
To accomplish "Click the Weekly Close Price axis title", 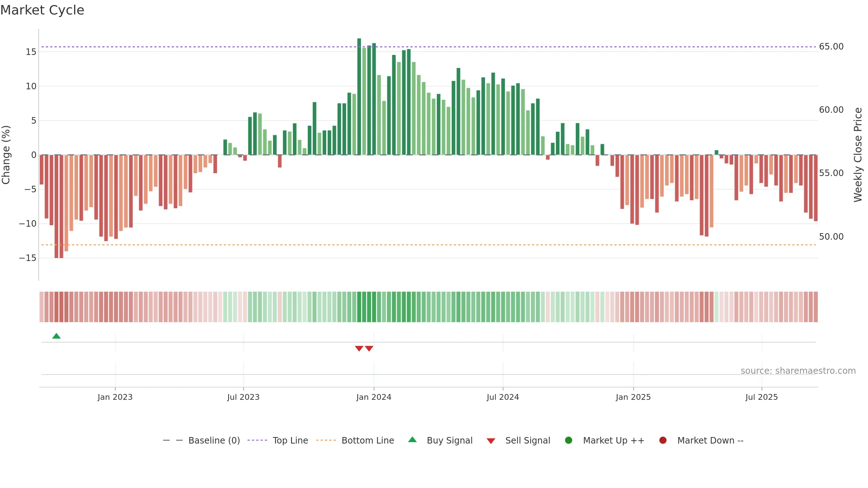I will (858, 155).
